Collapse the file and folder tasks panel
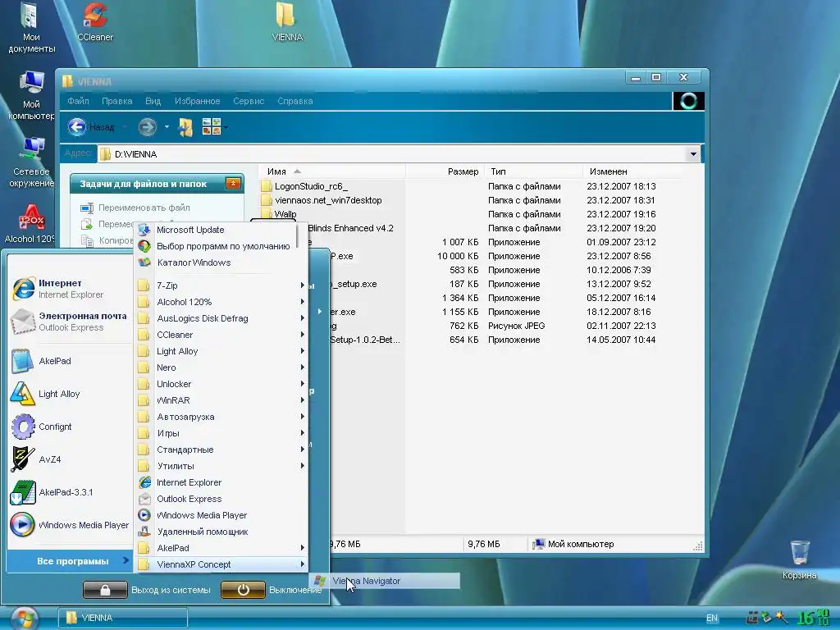 pos(233,184)
